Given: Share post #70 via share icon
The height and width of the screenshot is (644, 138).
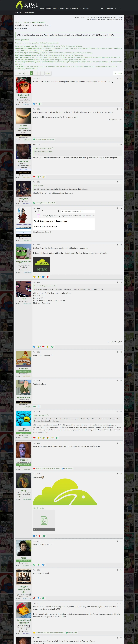Looking at the screenshot, I should [x=117, y=412].
